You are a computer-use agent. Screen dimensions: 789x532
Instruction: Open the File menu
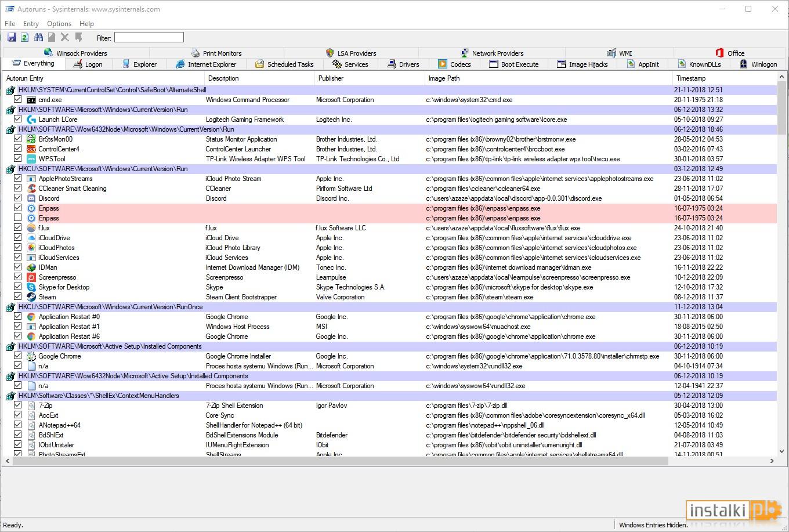point(10,24)
